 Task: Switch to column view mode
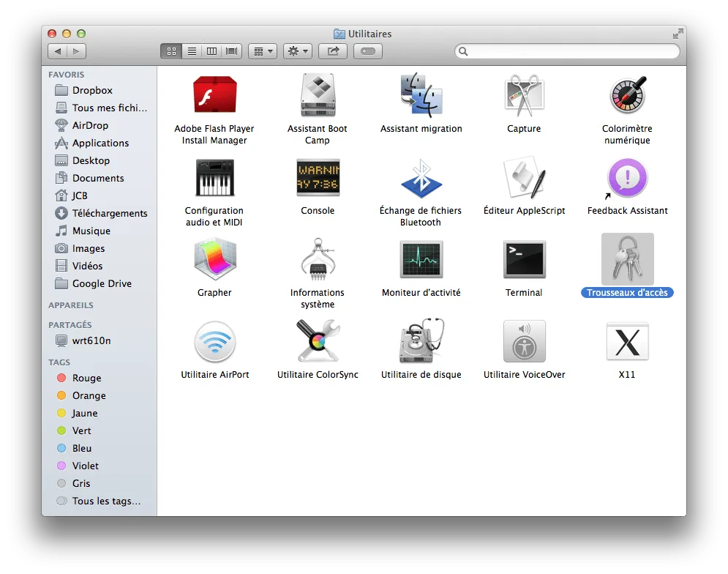212,51
